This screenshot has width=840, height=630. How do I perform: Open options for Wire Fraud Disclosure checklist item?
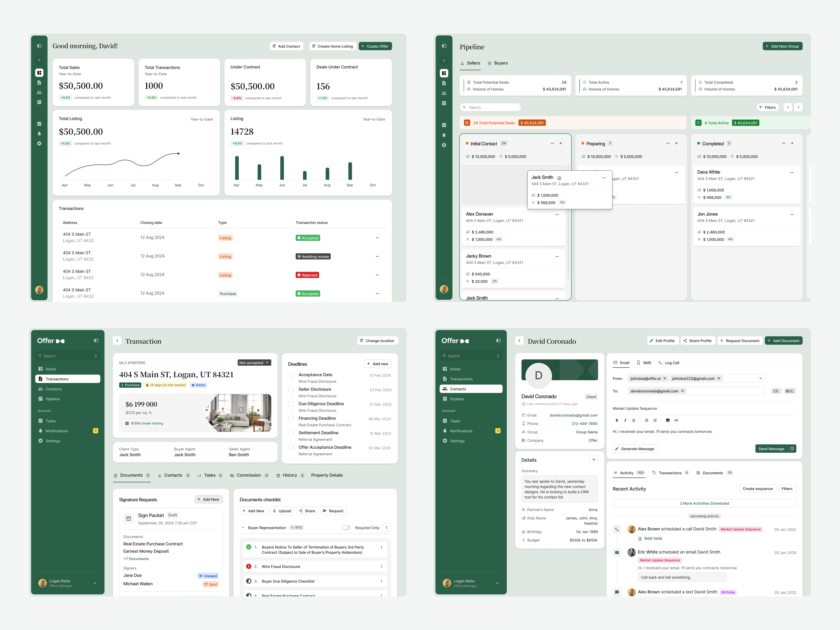click(x=381, y=566)
